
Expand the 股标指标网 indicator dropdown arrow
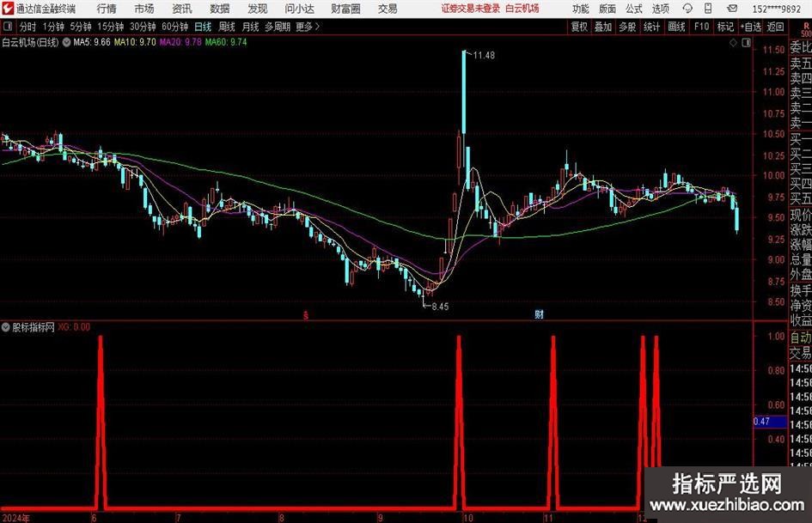(x=6, y=326)
